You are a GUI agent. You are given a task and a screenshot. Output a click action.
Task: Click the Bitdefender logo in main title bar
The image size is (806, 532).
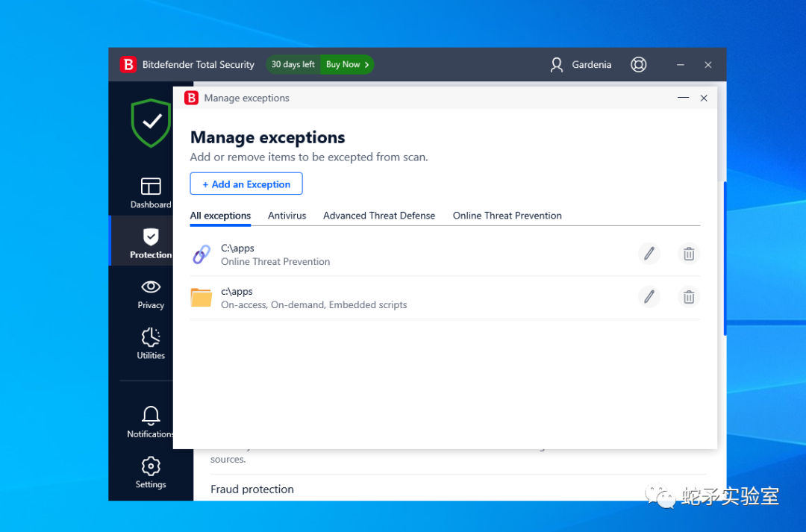pos(128,65)
